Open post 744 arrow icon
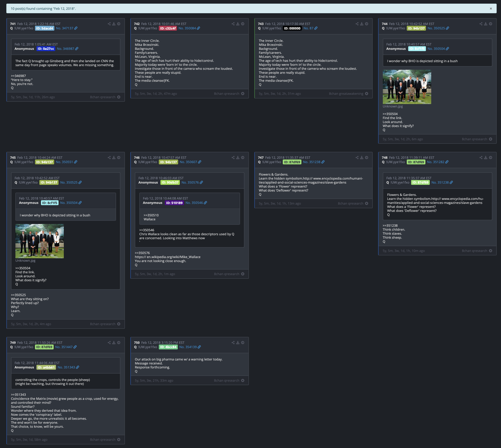 (491, 24)
